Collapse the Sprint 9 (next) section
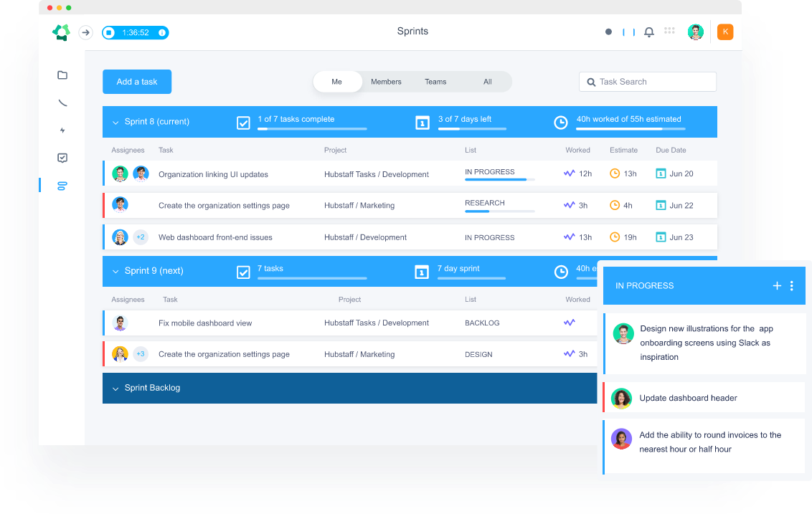The height and width of the screenshot is (514, 812). [115, 272]
